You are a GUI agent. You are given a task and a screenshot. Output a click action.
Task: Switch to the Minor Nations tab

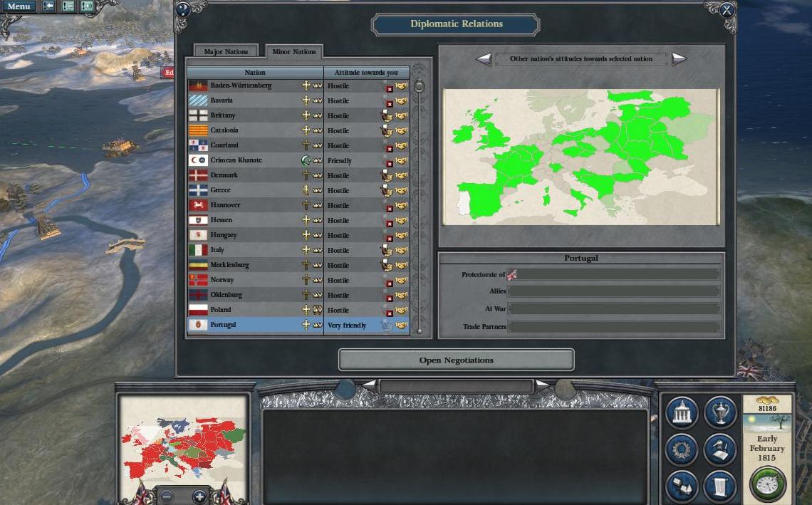(x=293, y=51)
